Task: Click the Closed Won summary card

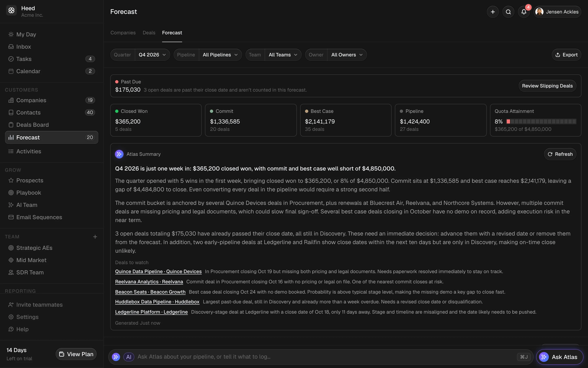Action: click(156, 120)
